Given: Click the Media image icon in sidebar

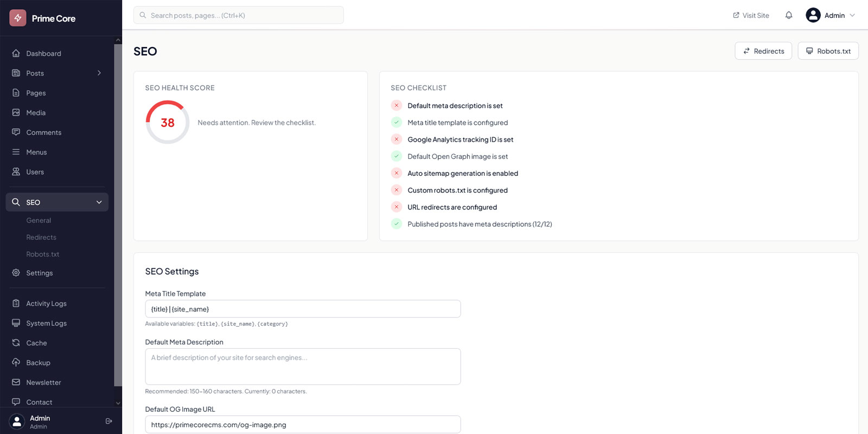Looking at the screenshot, I should pyautogui.click(x=16, y=112).
